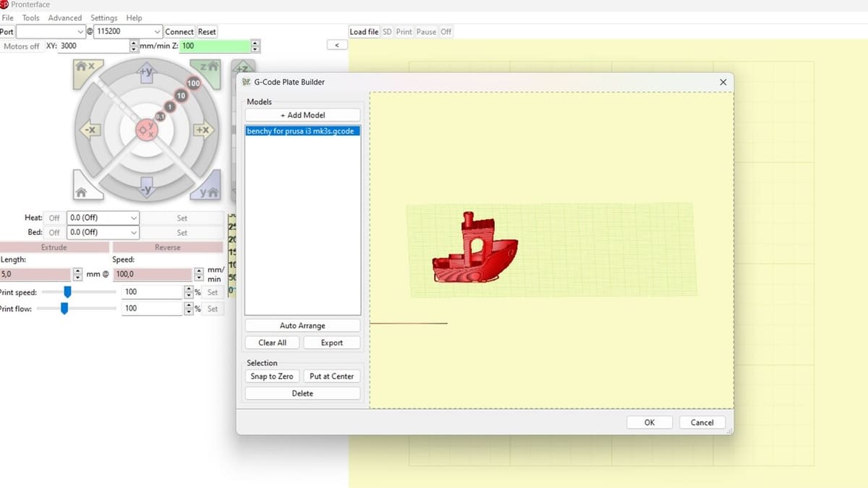Select the 100 mm jog step marker
This screenshot has height=488, width=868.
(x=193, y=84)
